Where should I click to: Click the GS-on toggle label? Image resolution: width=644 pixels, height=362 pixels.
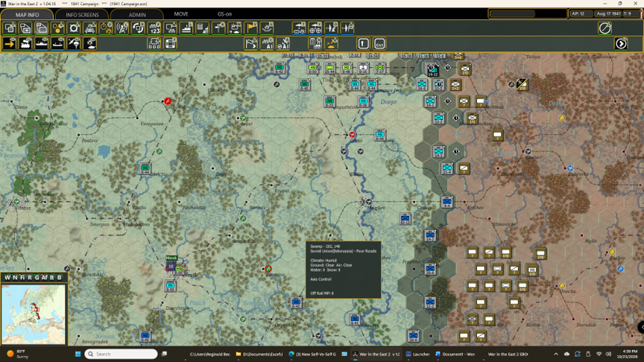[224, 14]
